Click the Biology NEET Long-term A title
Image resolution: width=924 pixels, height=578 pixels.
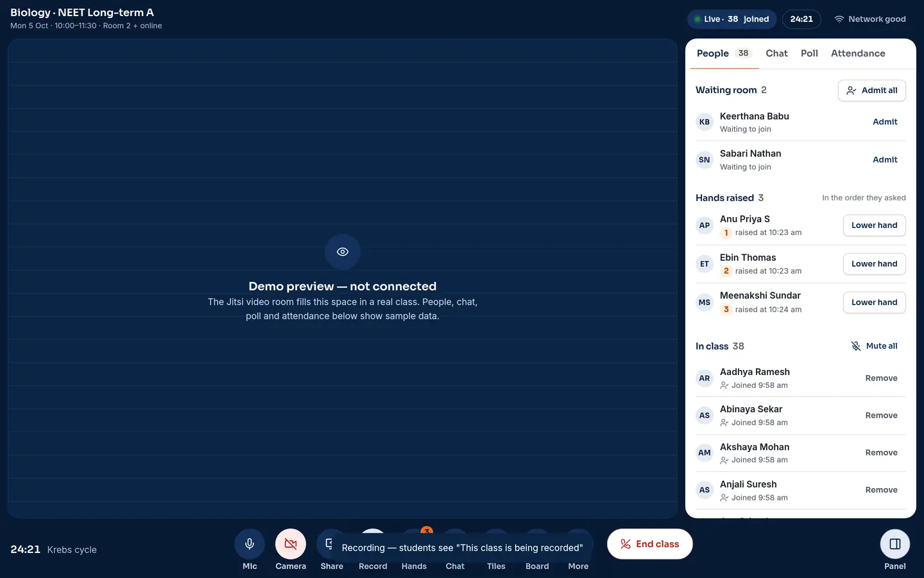pos(82,12)
